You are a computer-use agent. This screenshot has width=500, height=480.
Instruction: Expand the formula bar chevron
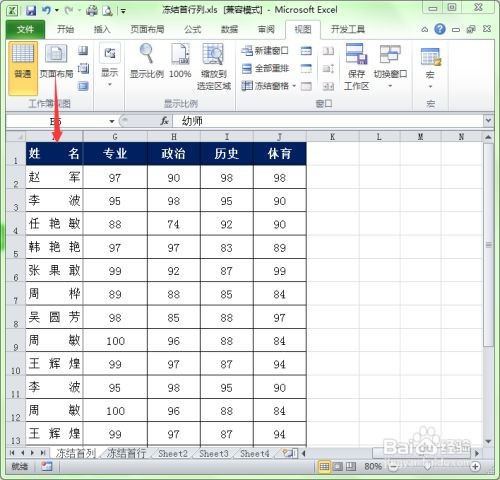tap(488, 120)
